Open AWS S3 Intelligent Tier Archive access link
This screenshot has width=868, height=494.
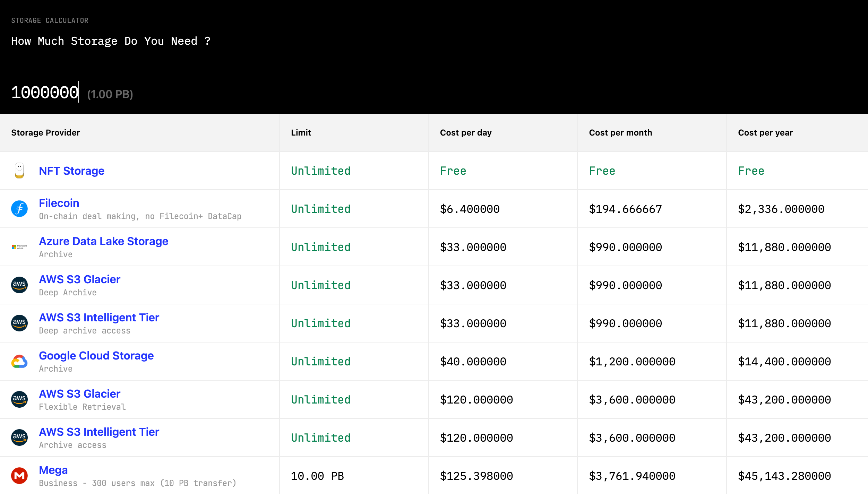[x=99, y=432]
